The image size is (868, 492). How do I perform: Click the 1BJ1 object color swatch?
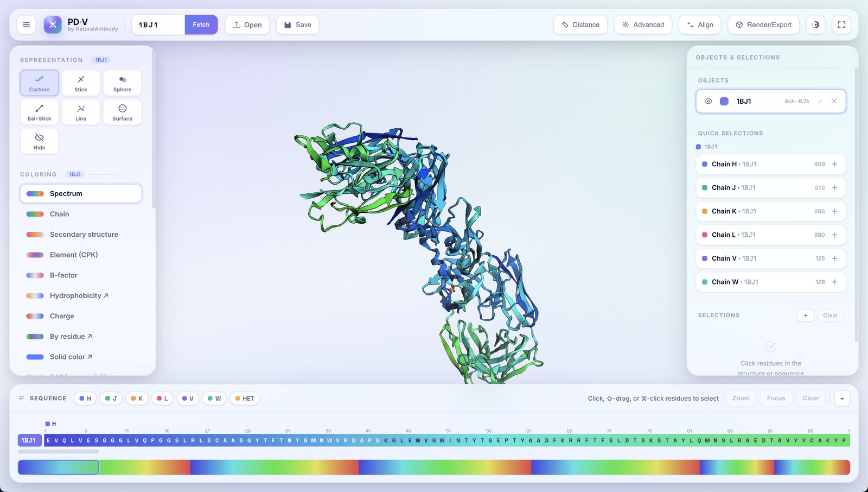pyautogui.click(x=724, y=102)
